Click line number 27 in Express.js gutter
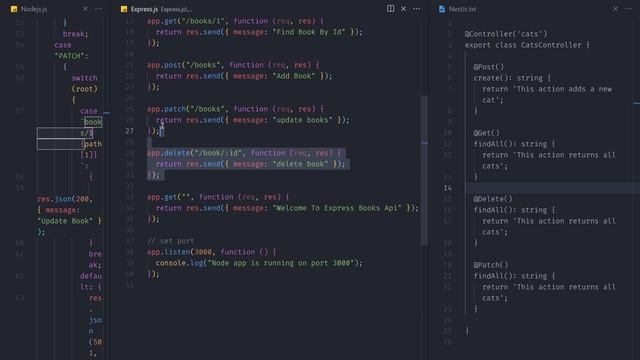Image resolution: width=640 pixels, height=360 pixels. pyautogui.click(x=129, y=131)
